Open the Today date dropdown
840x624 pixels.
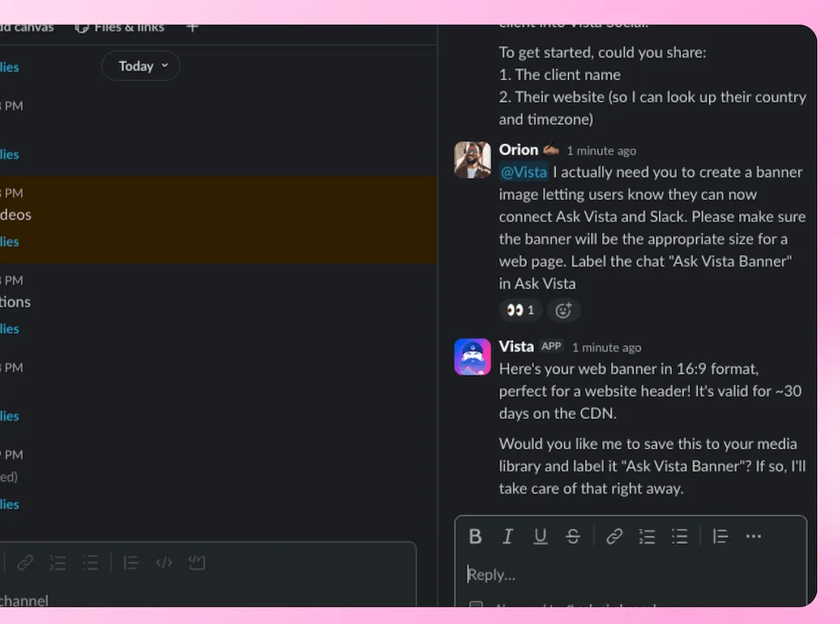pos(141,66)
